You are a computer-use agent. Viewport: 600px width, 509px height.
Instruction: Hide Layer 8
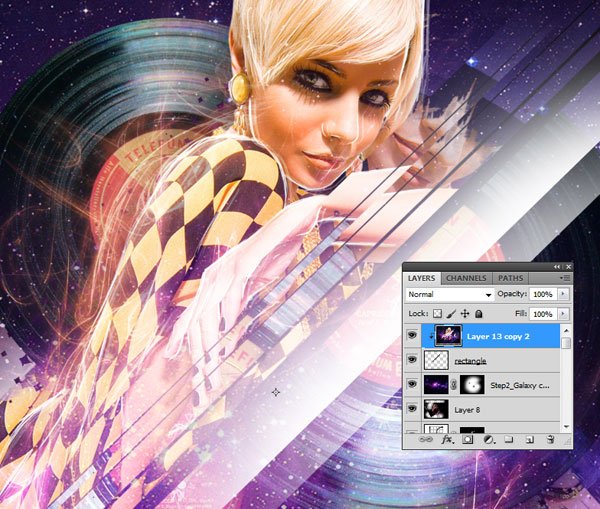tap(412, 409)
